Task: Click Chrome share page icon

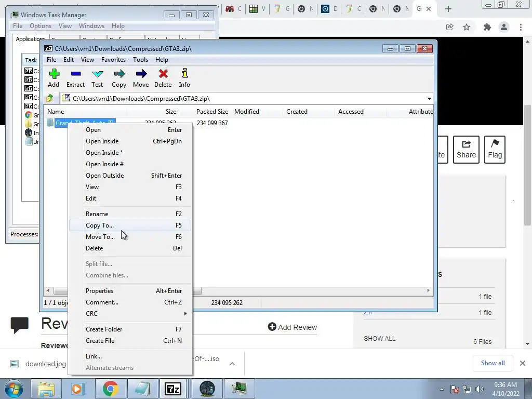Action: pos(450,27)
